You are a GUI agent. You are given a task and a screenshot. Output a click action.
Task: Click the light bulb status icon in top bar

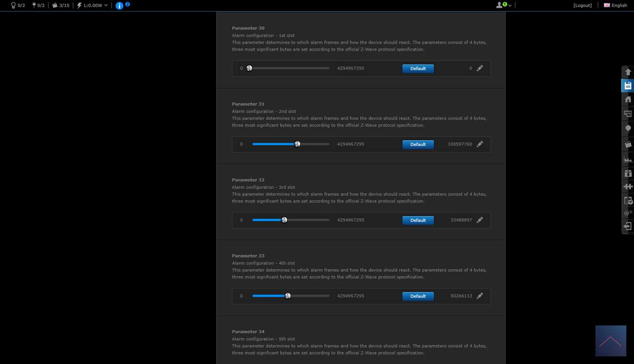(x=13, y=5)
